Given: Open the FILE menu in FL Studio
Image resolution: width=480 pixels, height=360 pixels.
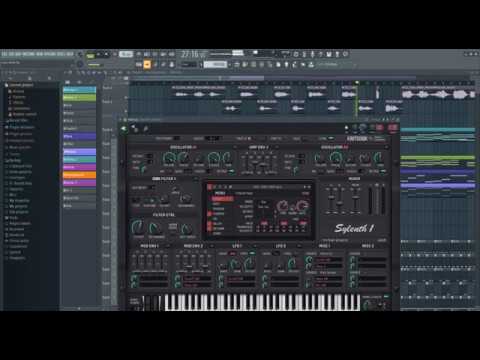Looking at the screenshot, I should 4,54.
